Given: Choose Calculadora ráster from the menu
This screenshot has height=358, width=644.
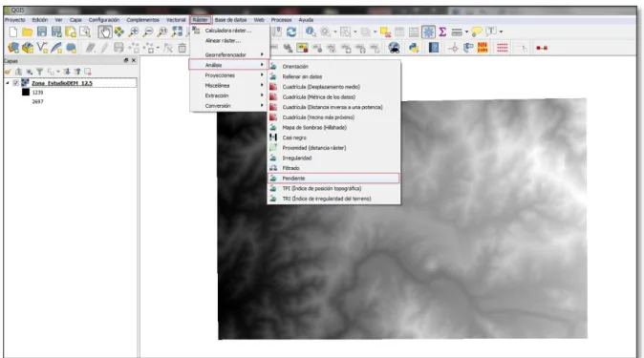Looking at the screenshot, I should [229, 31].
